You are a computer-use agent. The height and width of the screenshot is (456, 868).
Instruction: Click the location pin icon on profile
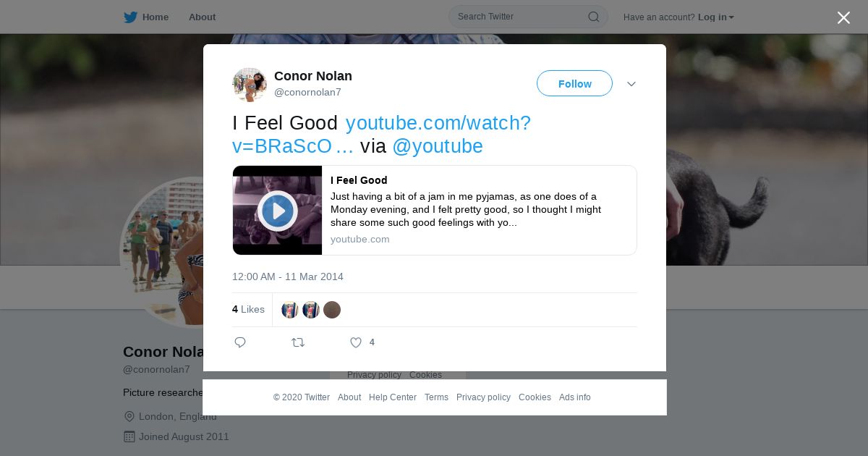click(x=129, y=417)
